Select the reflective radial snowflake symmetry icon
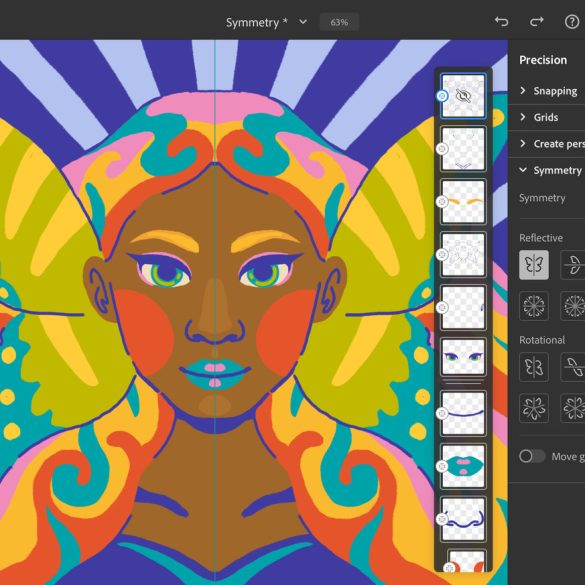Screen dimensions: 585x585 pos(534,306)
